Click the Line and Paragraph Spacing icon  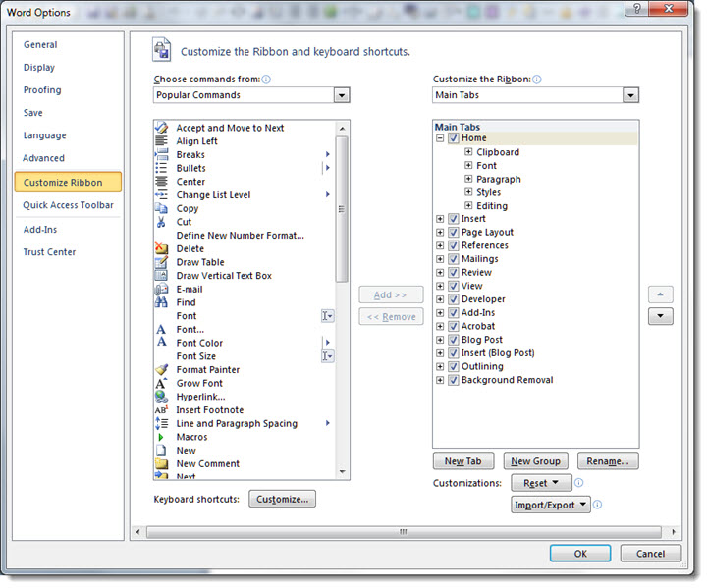point(161,423)
